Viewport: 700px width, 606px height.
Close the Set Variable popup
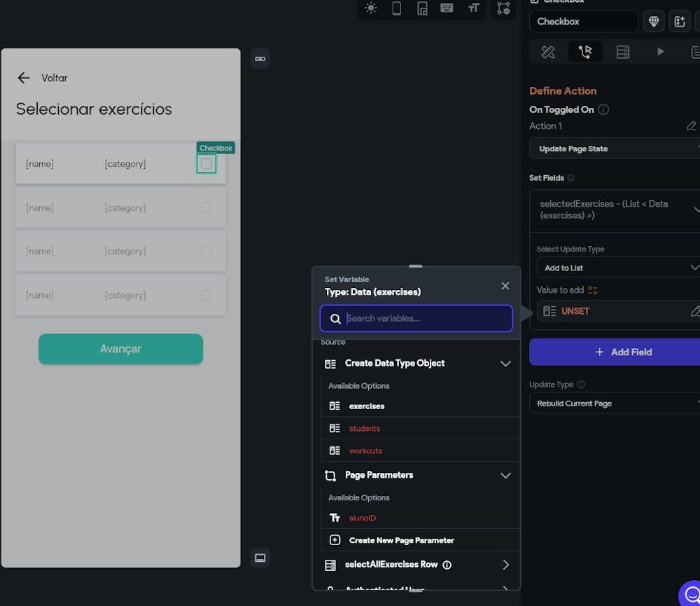click(505, 286)
